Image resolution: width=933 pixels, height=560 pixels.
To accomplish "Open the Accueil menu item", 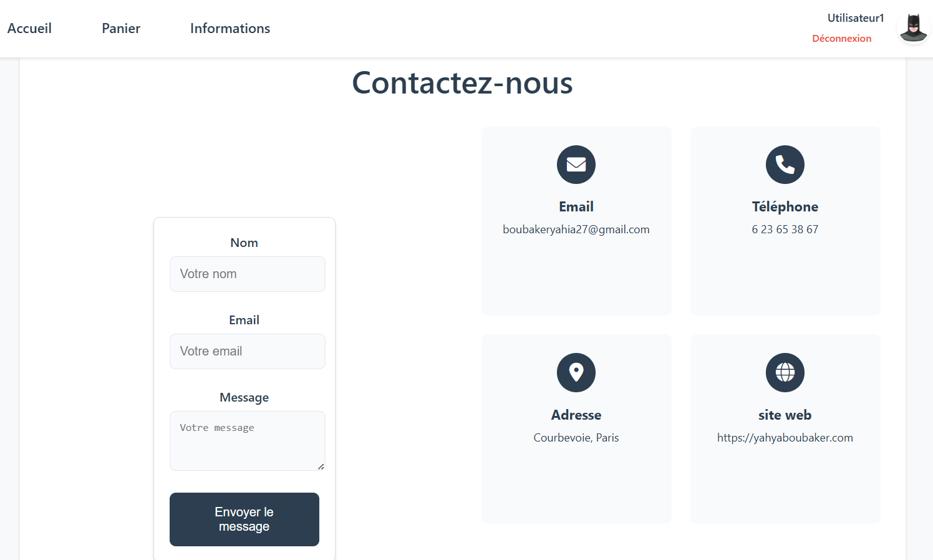I will [x=29, y=29].
